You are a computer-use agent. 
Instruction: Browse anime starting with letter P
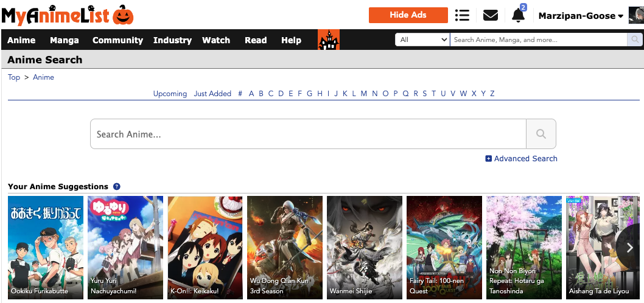point(396,94)
